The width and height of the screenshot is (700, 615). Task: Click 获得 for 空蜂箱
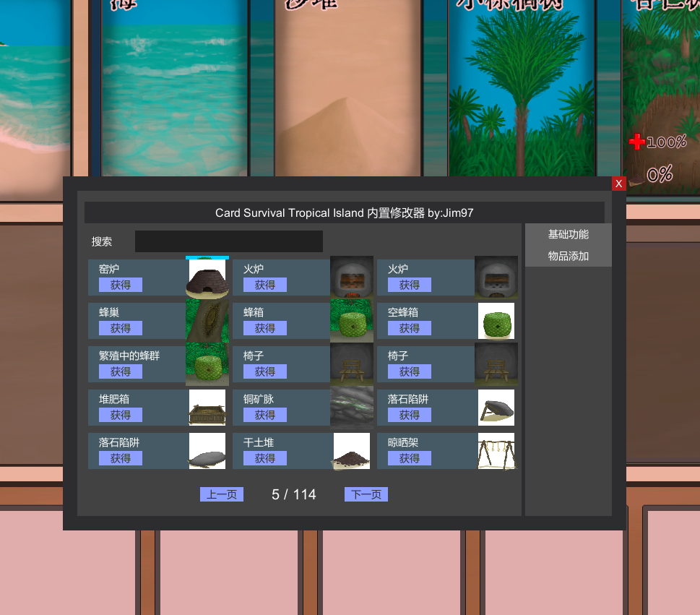(x=410, y=328)
